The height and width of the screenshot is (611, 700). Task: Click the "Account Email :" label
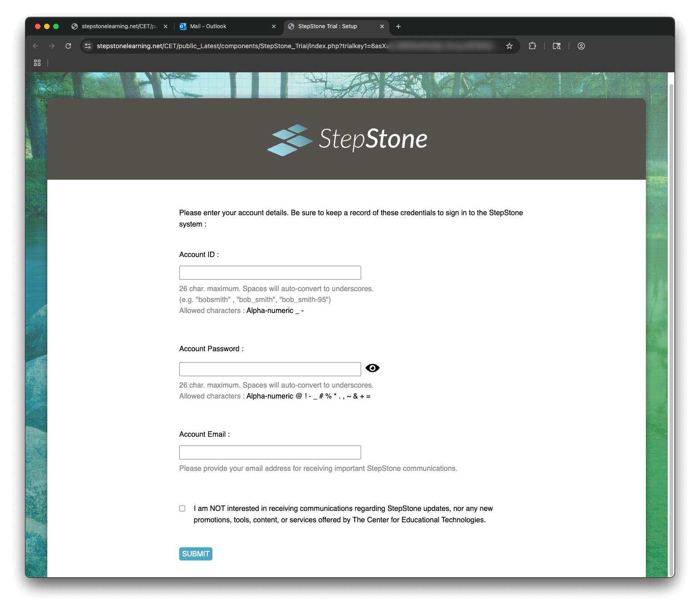pos(205,434)
